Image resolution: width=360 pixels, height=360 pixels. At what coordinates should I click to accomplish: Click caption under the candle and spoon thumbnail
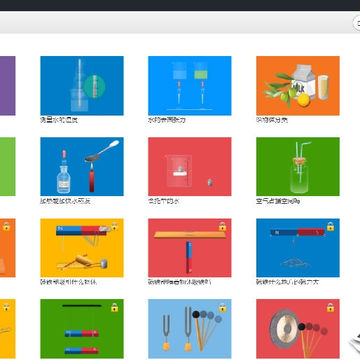pos(65,201)
